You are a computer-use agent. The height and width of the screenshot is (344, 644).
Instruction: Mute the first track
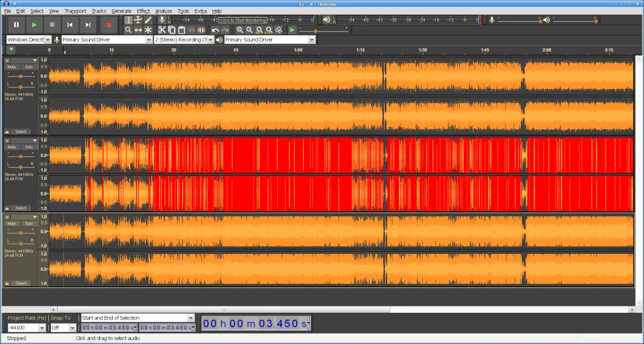click(12, 67)
